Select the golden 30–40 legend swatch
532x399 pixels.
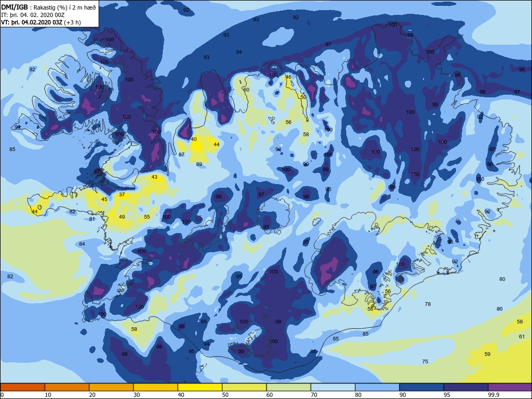coord(156,387)
